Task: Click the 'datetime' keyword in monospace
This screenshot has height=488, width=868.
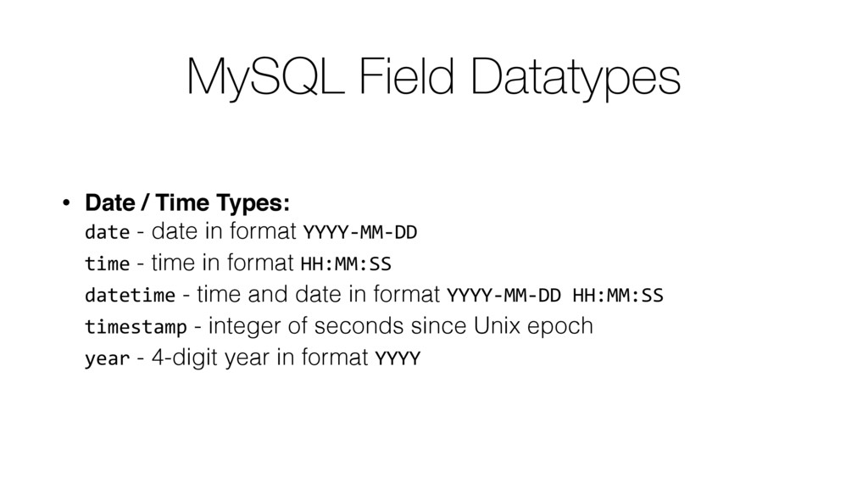Action: point(130,295)
